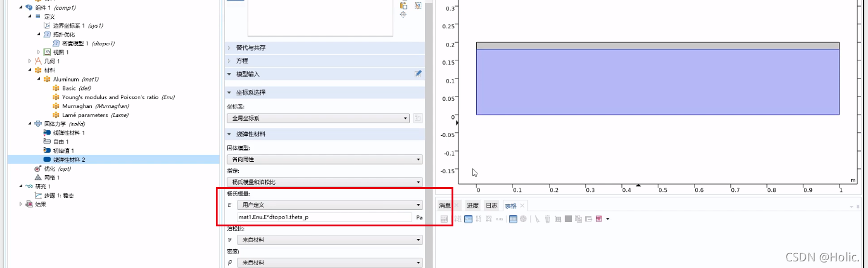Open the 全局坐标系 coordinate system dropdown
This screenshot has width=868, height=268.
coord(318,118)
